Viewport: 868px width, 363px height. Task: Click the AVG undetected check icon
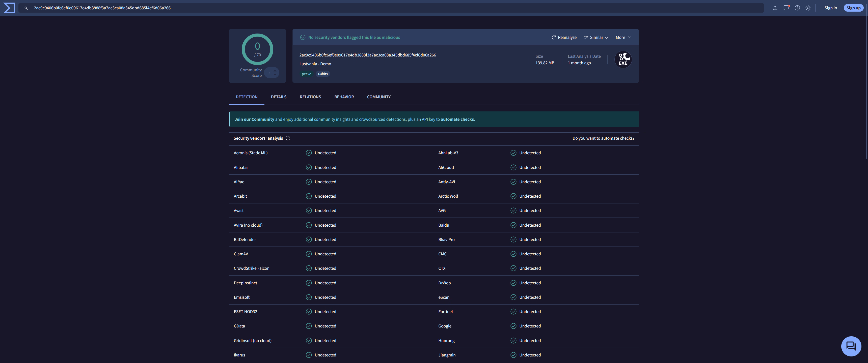pyautogui.click(x=513, y=210)
